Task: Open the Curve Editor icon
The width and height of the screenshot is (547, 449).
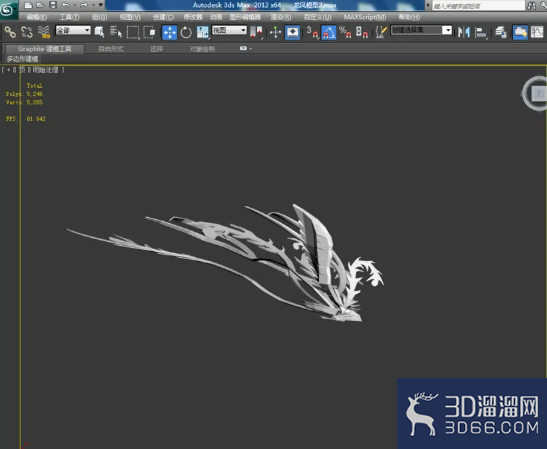Action: 537,32
